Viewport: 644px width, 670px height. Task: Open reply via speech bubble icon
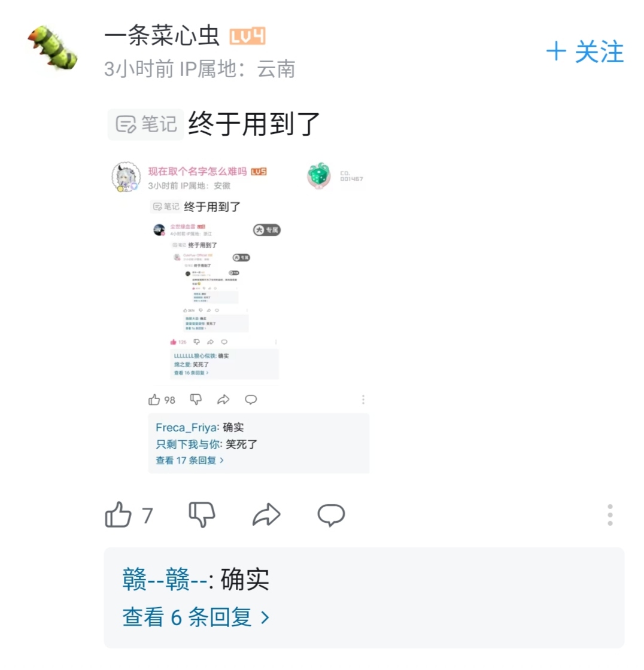pos(331,515)
